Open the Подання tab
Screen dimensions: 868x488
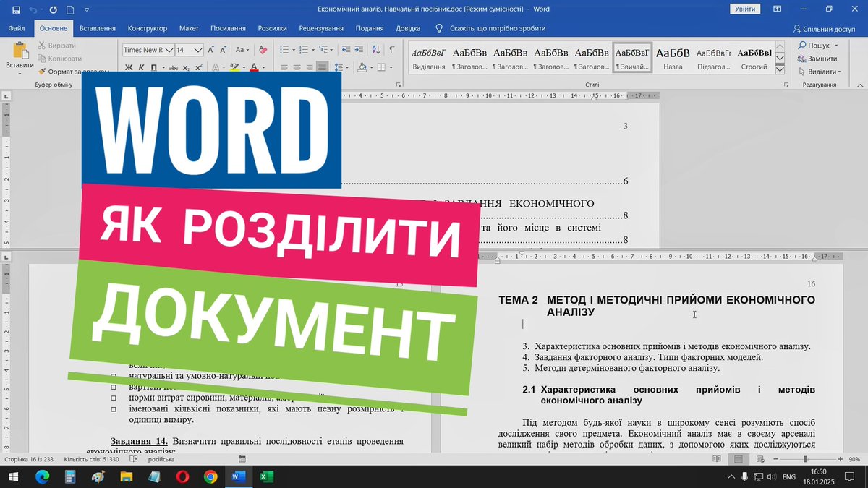click(370, 28)
